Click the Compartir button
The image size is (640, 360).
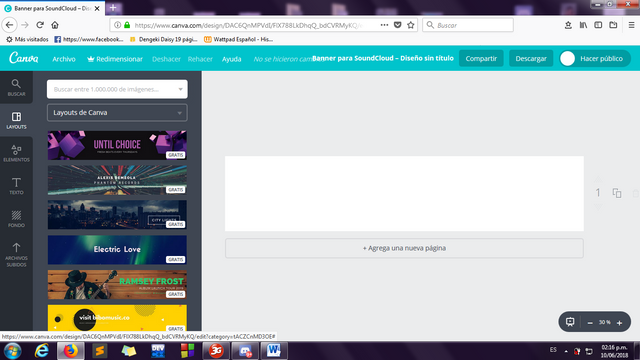pos(481,58)
